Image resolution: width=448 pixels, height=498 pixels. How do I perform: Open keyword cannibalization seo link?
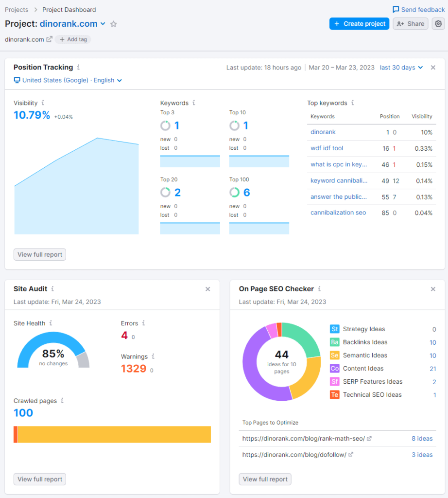click(338, 213)
